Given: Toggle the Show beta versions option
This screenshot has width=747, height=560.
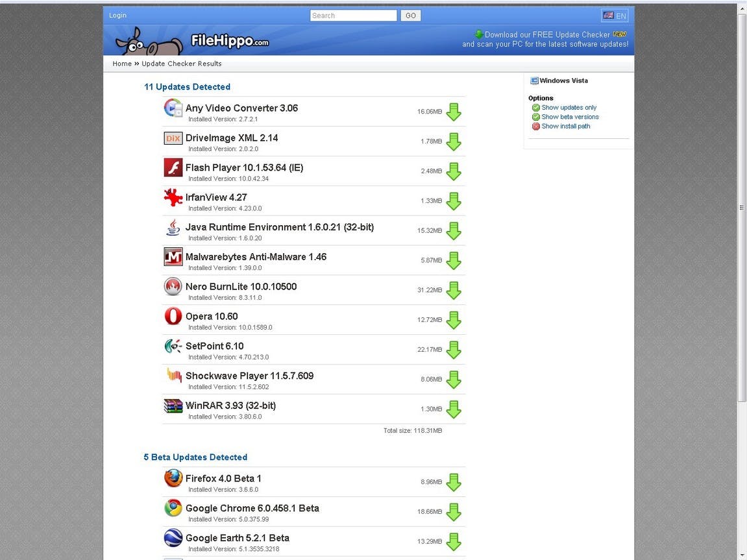Looking at the screenshot, I should (x=565, y=117).
